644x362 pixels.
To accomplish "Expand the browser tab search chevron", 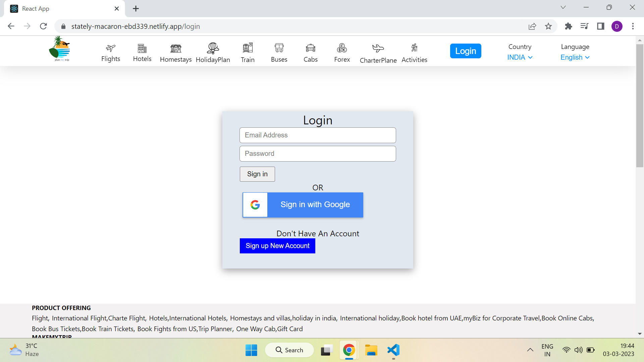I will [563, 7].
